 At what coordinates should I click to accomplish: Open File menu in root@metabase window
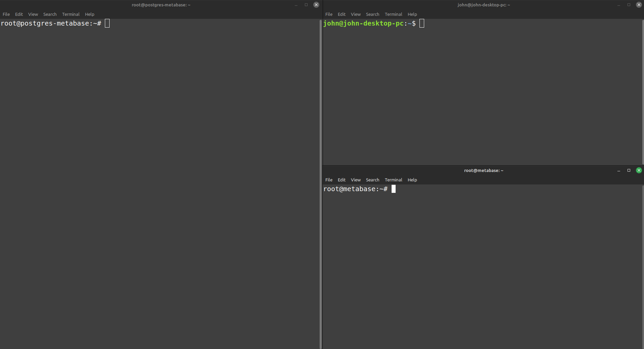(x=329, y=180)
